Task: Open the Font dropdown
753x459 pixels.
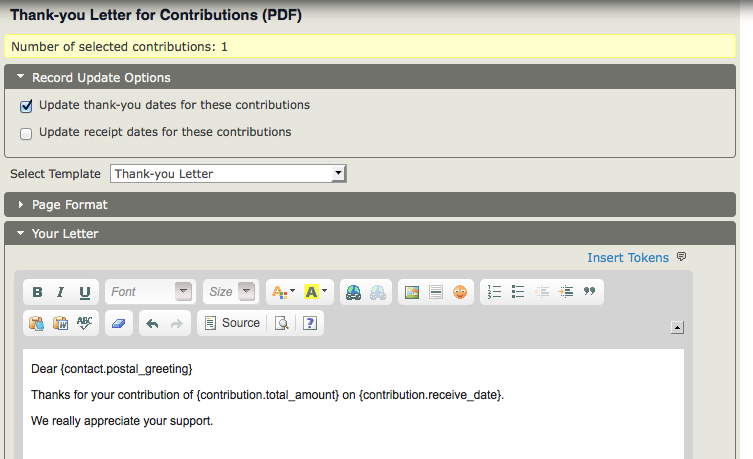Action: [150, 292]
